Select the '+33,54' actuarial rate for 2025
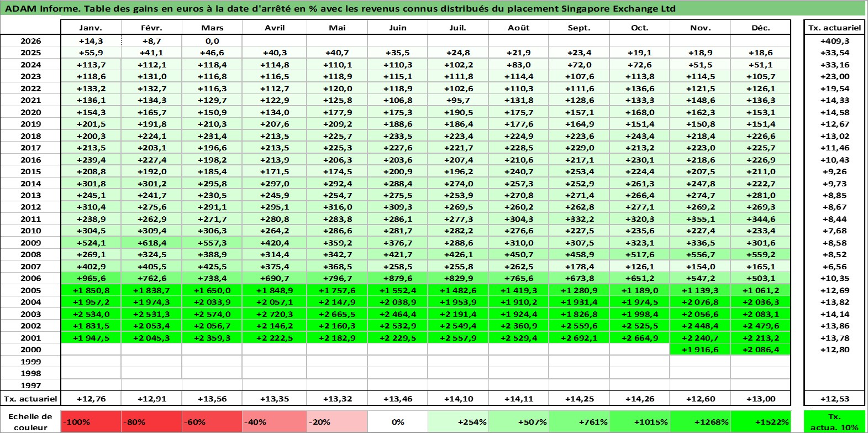Screen dimensions: 868x433 point(834,53)
